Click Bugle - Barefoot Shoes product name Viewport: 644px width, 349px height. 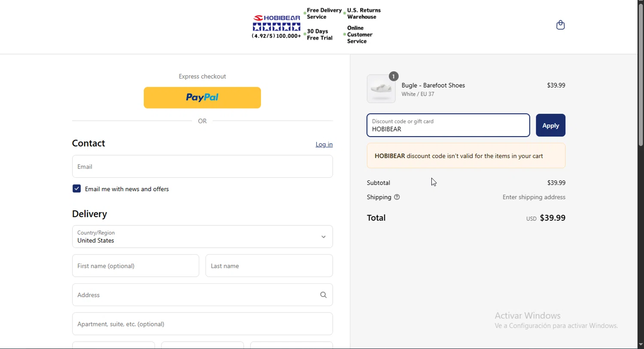(433, 85)
